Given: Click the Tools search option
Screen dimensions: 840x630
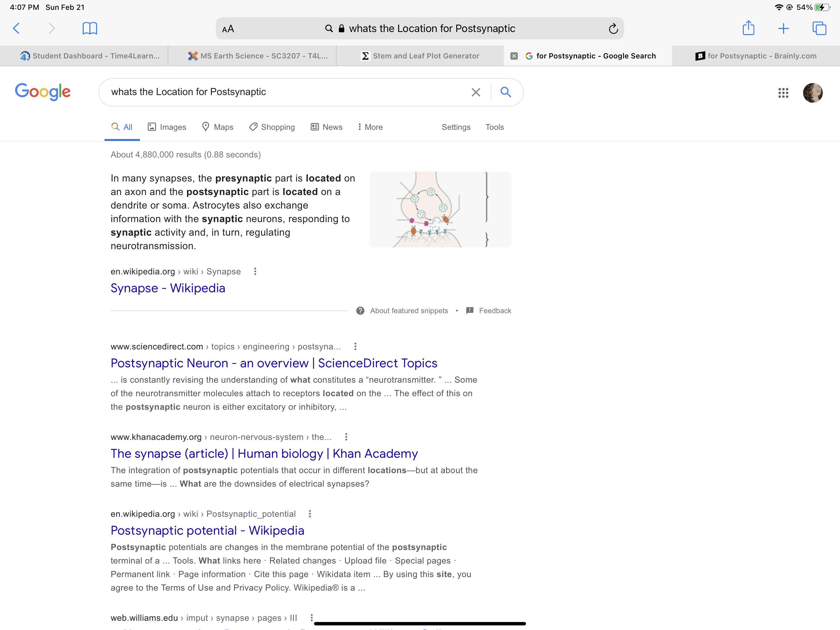Looking at the screenshot, I should point(494,127).
